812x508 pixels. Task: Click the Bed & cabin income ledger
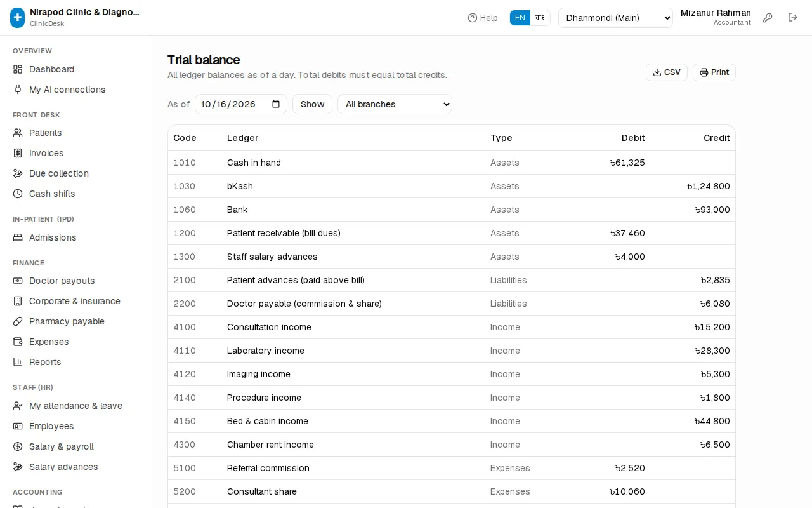(x=268, y=421)
